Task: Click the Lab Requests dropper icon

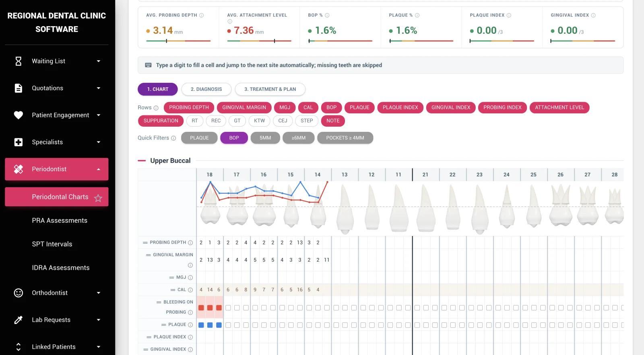Action: pos(19,320)
